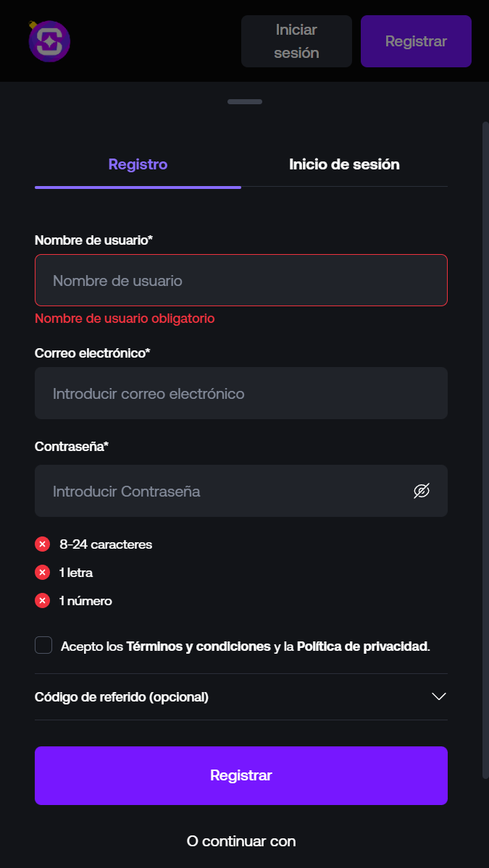Toggle password visibility eye icon
Viewport: 489px width, 868px height.
(x=422, y=491)
